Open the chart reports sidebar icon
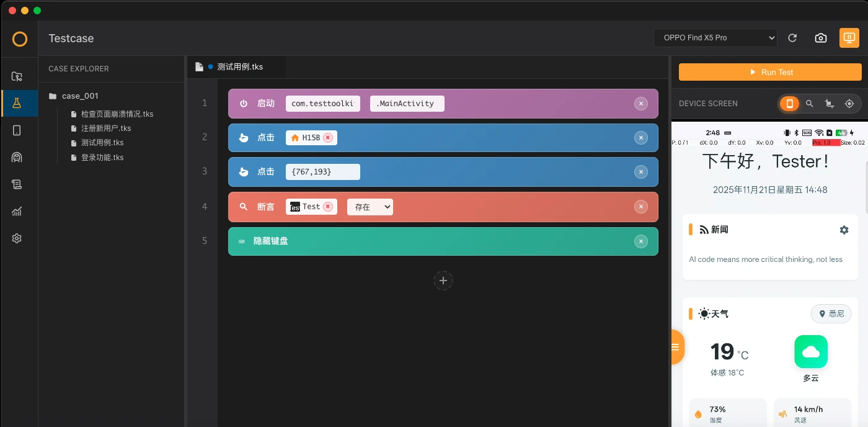 point(17,211)
